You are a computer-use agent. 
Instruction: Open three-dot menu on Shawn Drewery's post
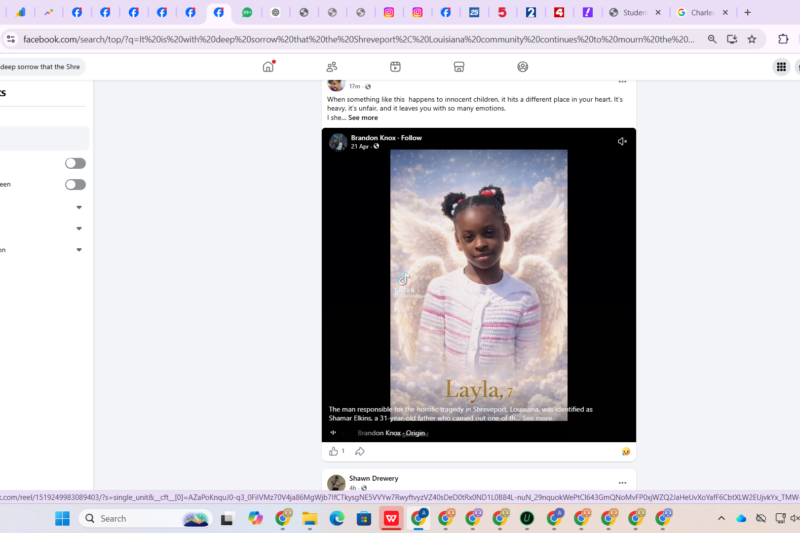pos(622,483)
